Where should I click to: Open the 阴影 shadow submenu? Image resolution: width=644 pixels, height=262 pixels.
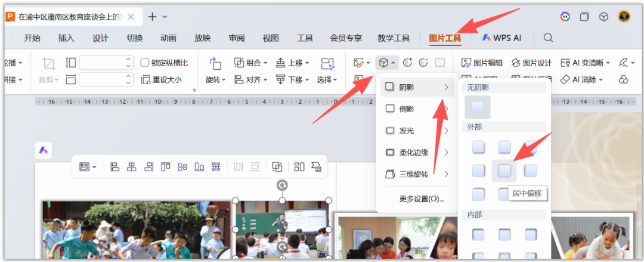coord(417,87)
